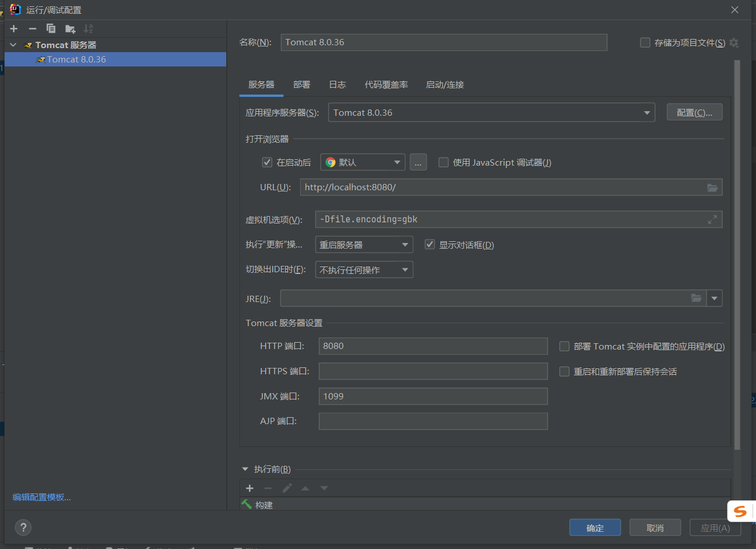
Task: Collapse the before launch section
Action: pos(245,469)
